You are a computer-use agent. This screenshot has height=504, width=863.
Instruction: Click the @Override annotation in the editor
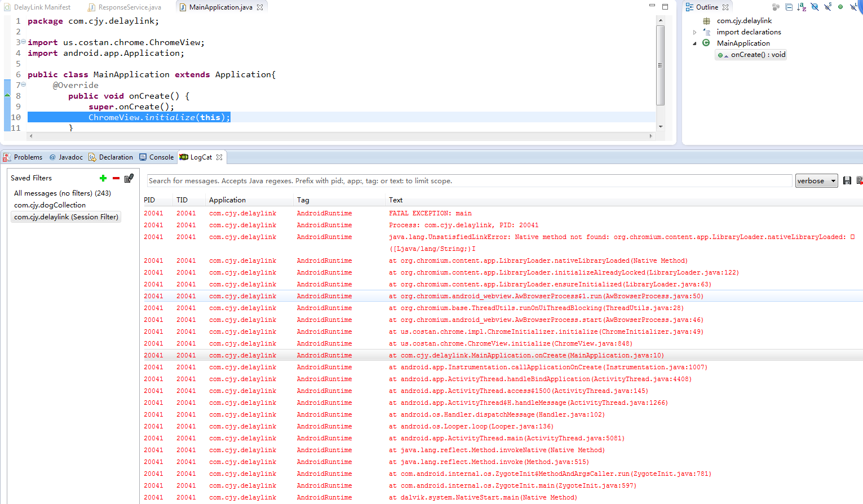(x=76, y=85)
